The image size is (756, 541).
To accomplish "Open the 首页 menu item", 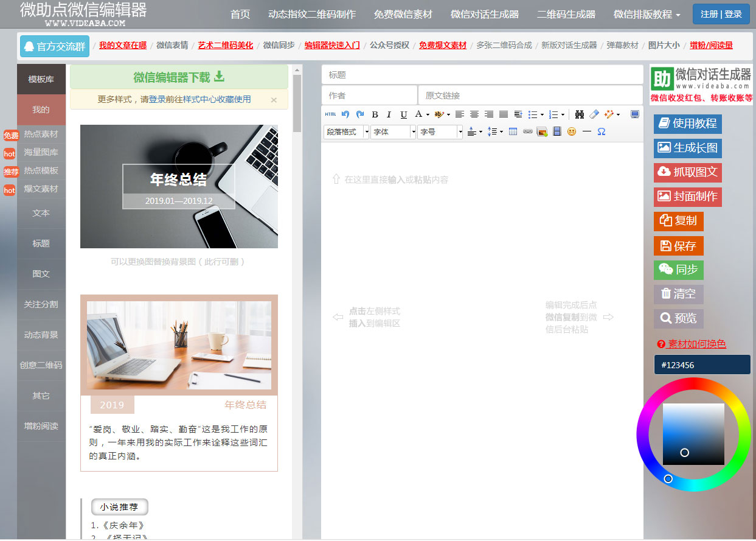I will (x=240, y=15).
